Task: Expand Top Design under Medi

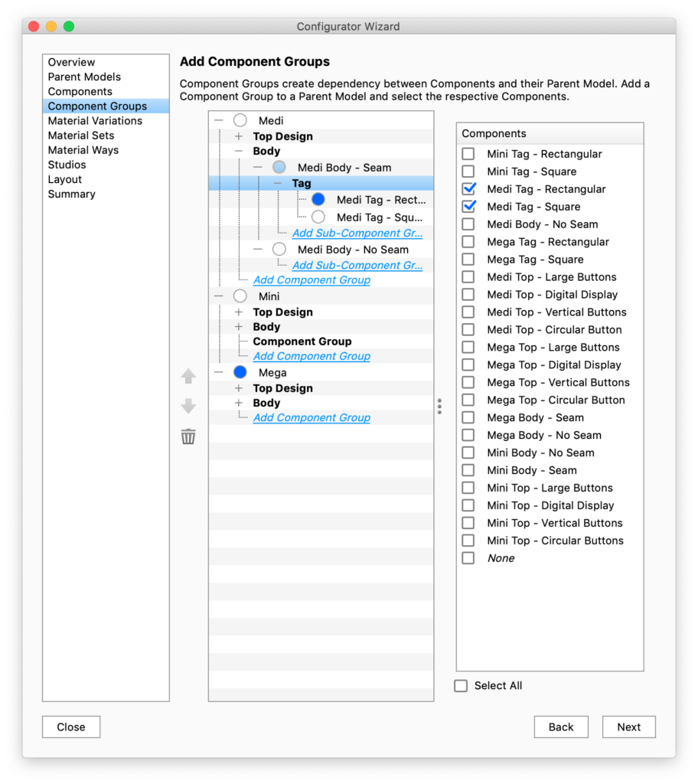Action: 239,136
